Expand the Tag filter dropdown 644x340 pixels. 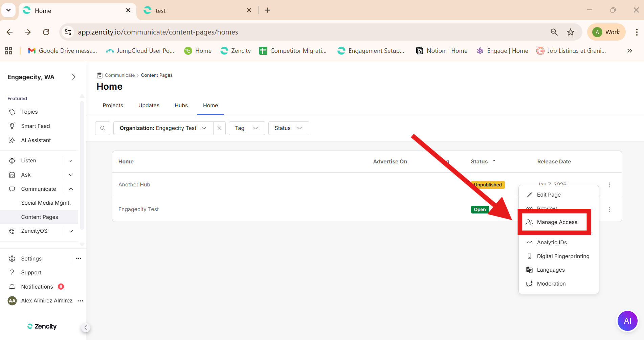click(x=247, y=128)
